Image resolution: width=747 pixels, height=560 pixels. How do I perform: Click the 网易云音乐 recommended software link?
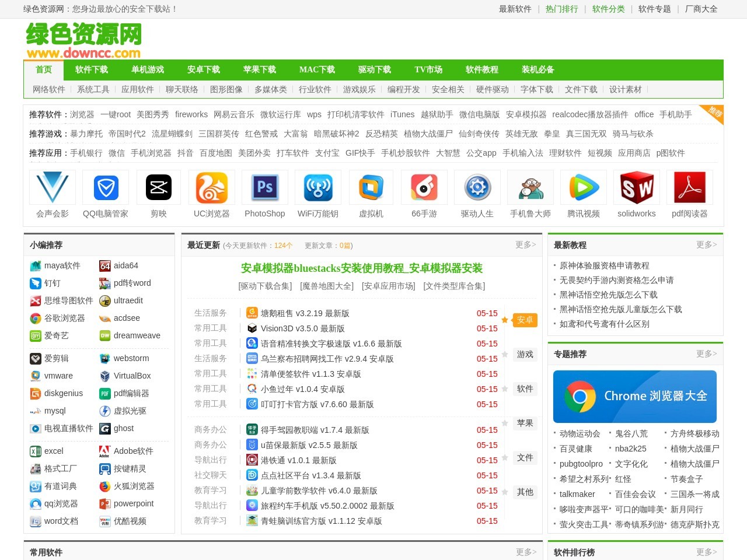[234, 114]
